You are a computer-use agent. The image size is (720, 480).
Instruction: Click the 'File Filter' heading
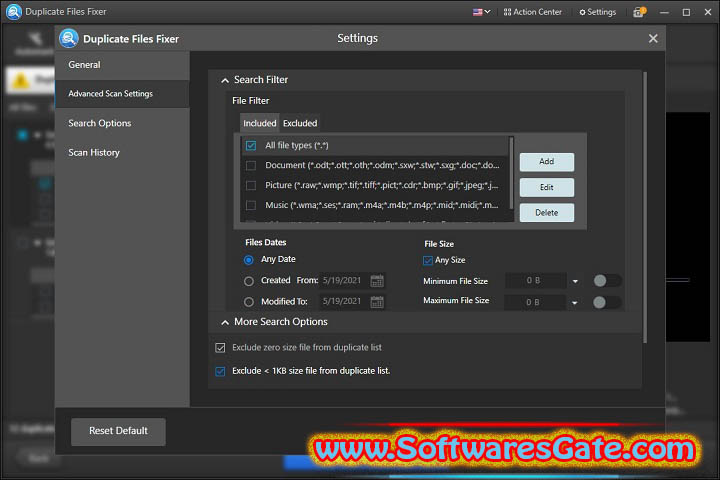pos(251,101)
